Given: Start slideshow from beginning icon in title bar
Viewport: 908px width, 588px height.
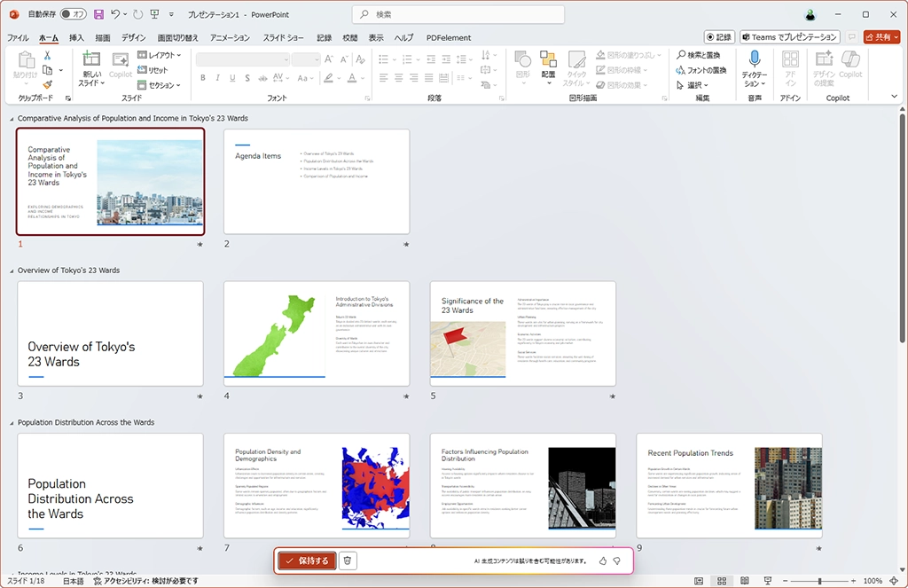Looking at the screenshot, I should coord(154,14).
